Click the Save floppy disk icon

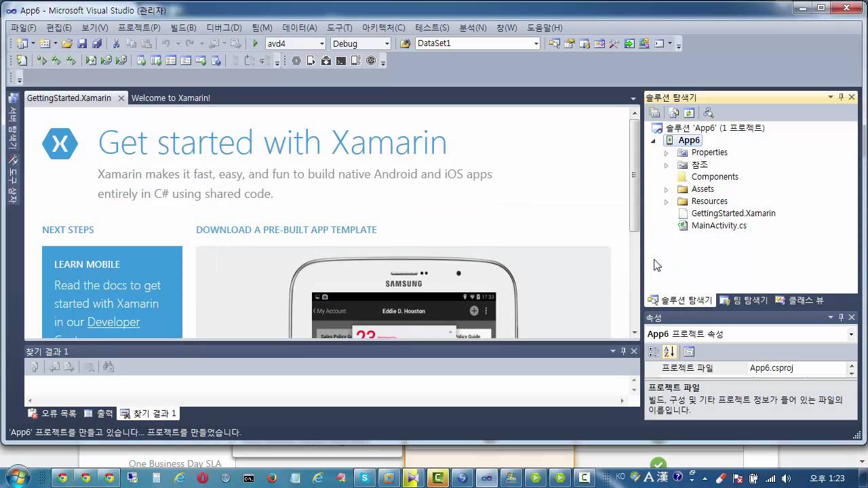click(82, 43)
